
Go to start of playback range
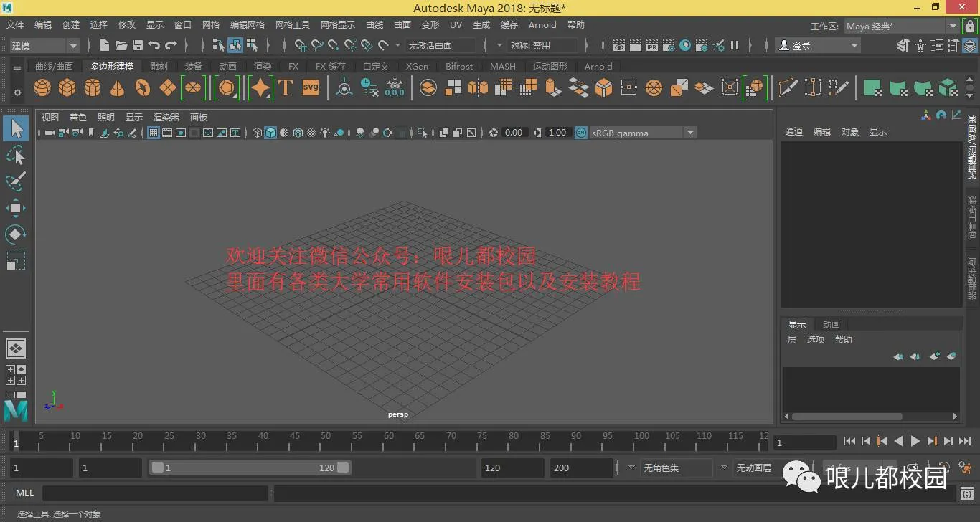pyautogui.click(x=849, y=442)
